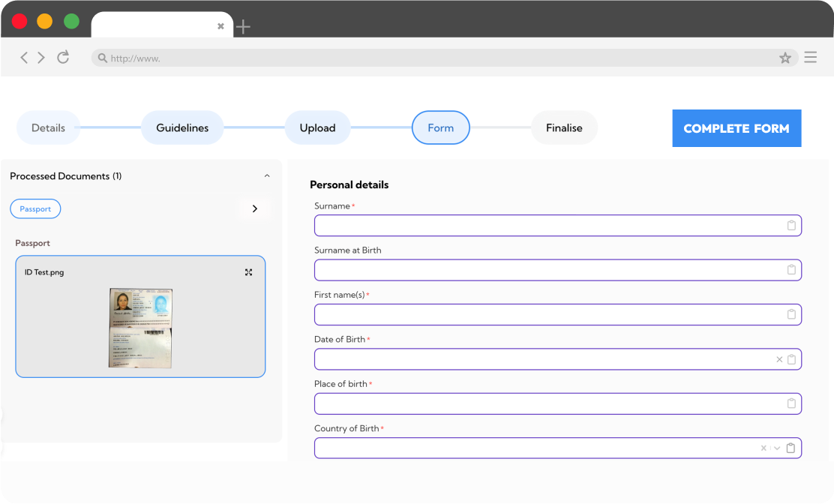
Task: Click the passport image thumbnail
Action: [141, 328]
